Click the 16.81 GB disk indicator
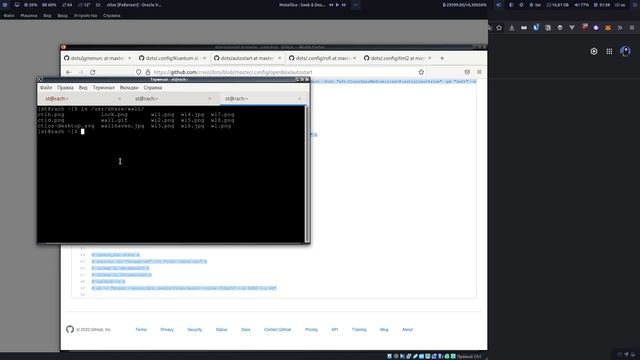Viewport: 640px width, 360px height. [558, 5]
